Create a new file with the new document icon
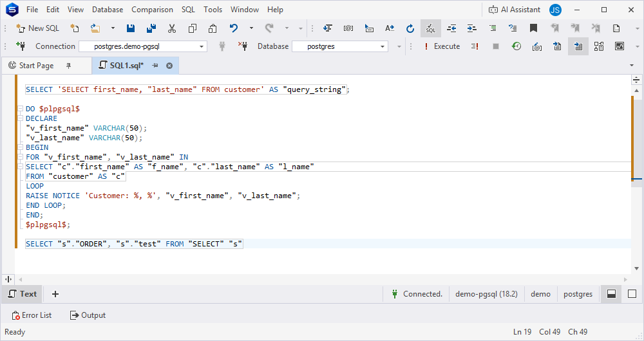The height and width of the screenshot is (341, 644). [x=74, y=28]
